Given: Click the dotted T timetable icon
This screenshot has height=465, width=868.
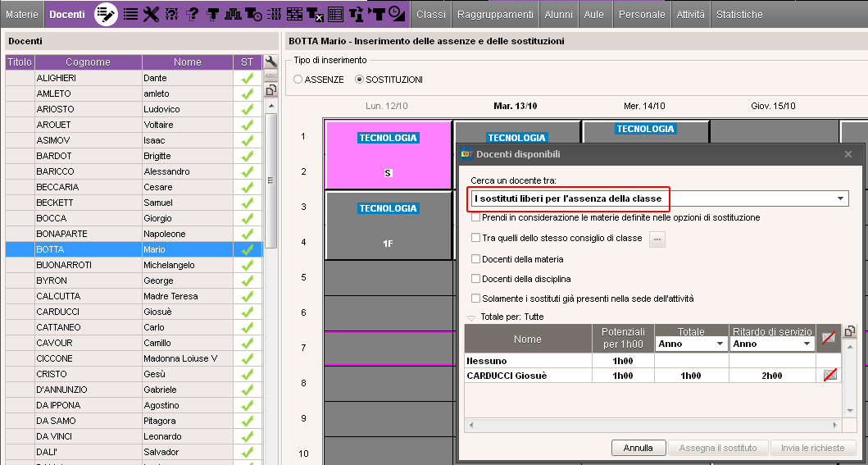Looking at the screenshot, I should 212,15.
